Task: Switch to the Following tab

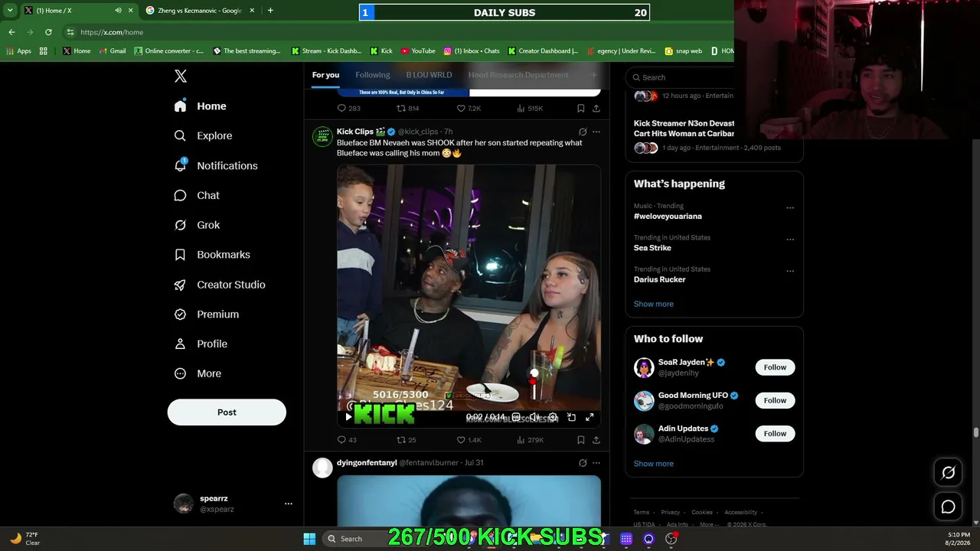Action: click(x=373, y=75)
